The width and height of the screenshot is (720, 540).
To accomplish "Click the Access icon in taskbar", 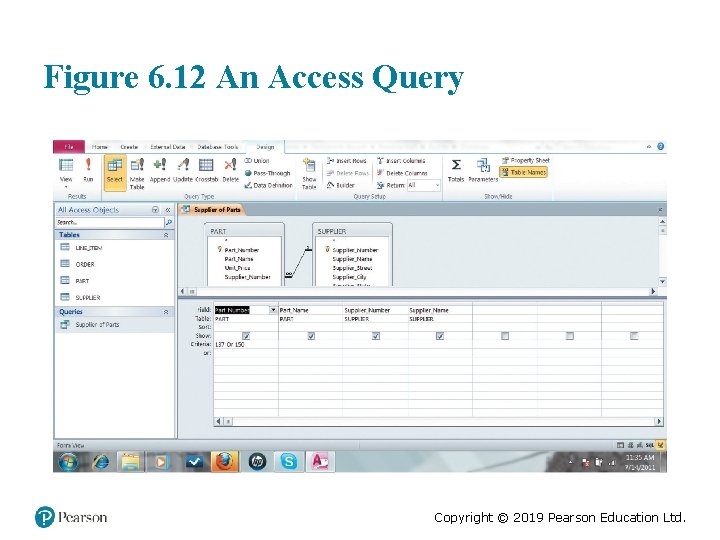I will [x=320, y=461].
